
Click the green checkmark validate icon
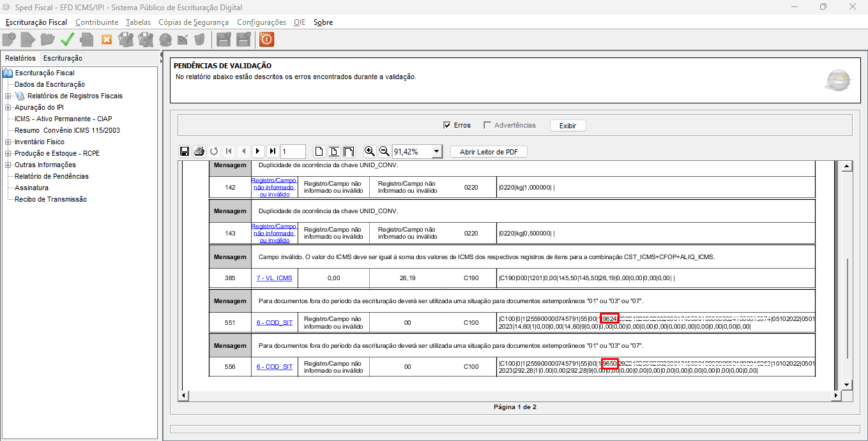[x=67, y=40]
